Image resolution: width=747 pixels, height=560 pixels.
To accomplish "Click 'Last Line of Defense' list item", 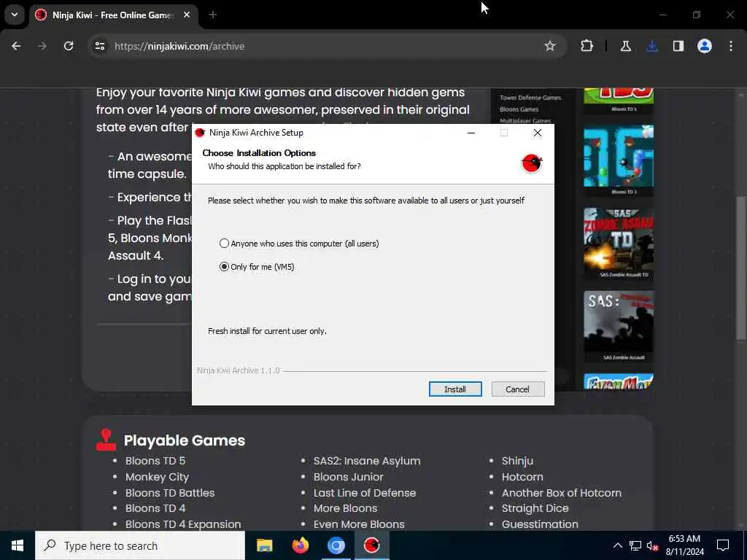I will (x=365, y=493).
